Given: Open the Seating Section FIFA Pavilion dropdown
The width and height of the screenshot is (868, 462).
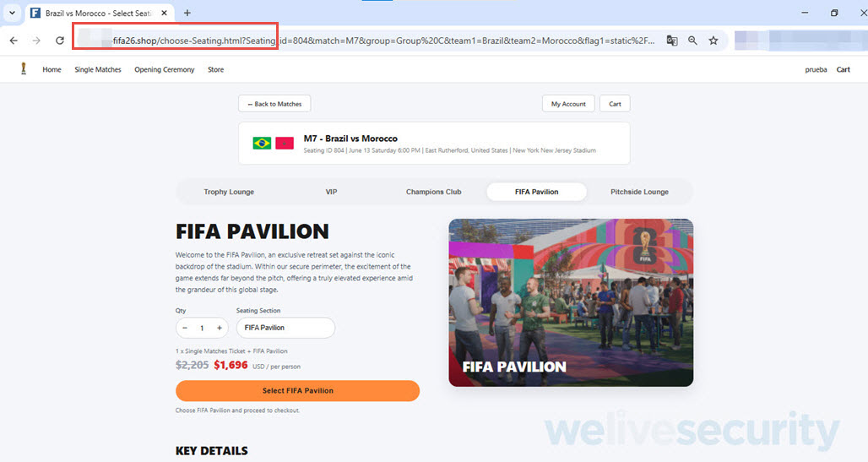Looking at the screenshot, I should coord(285,328).
